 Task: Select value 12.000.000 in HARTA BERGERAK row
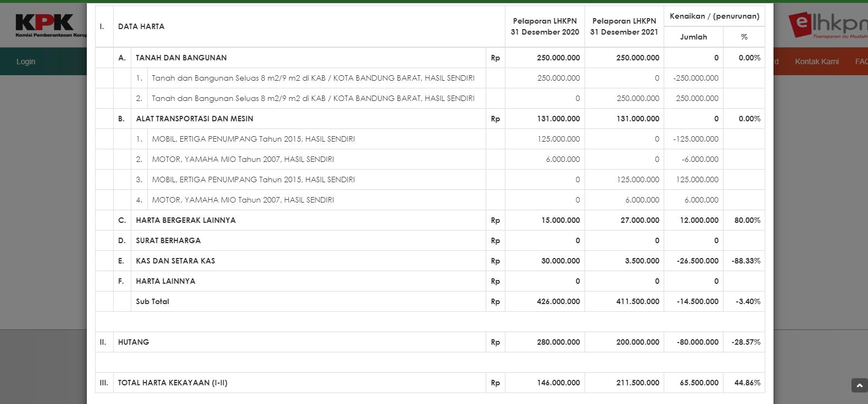tap(699, 220)
